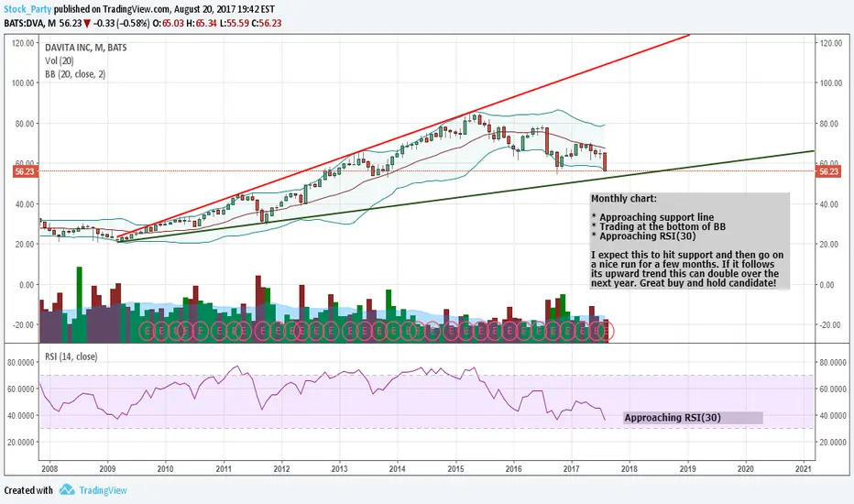Click the red 56.23 price tag on left axis
The height and width of the screenshot is (504, 854).
click(x=25, y=171)
